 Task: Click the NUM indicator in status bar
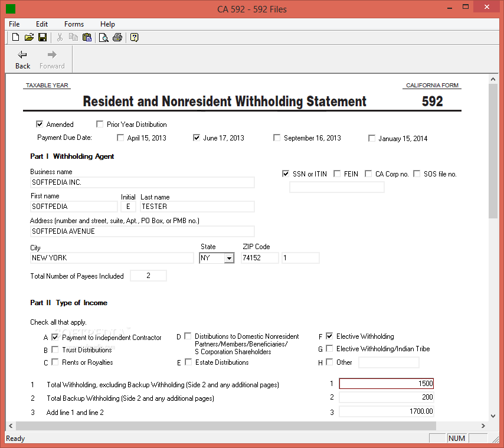456,439
